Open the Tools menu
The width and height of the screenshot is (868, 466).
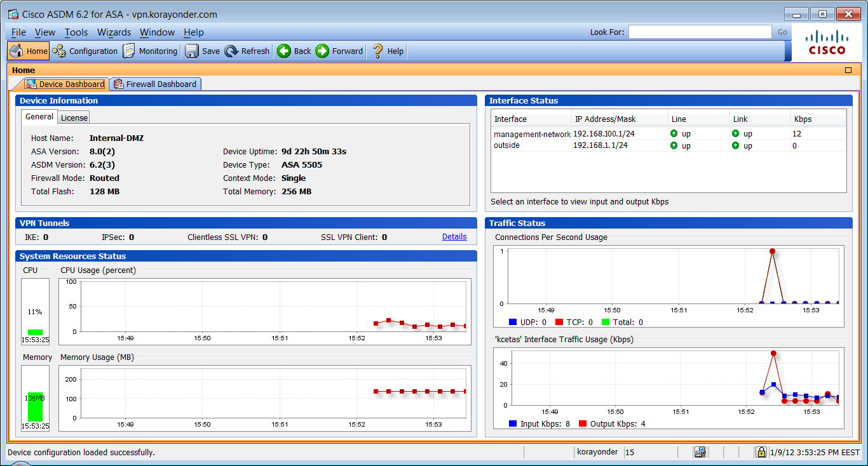point(76,32)
